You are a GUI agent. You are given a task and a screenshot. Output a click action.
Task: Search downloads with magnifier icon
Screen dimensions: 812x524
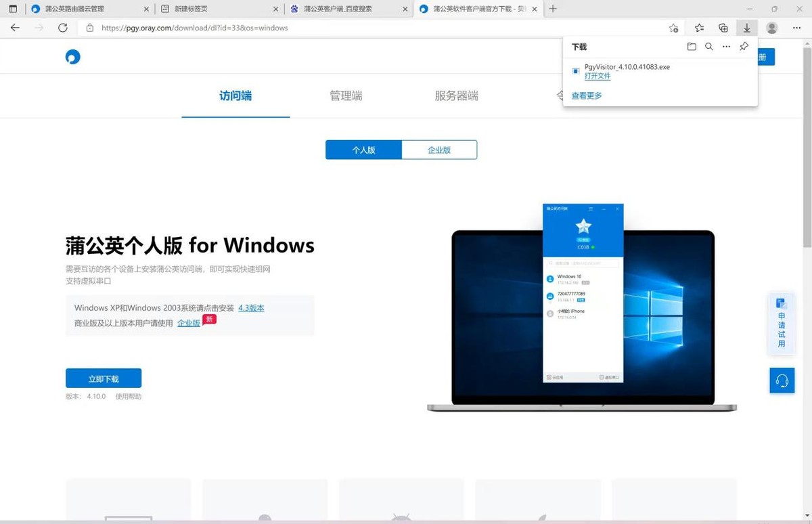(x=709, y=47)
